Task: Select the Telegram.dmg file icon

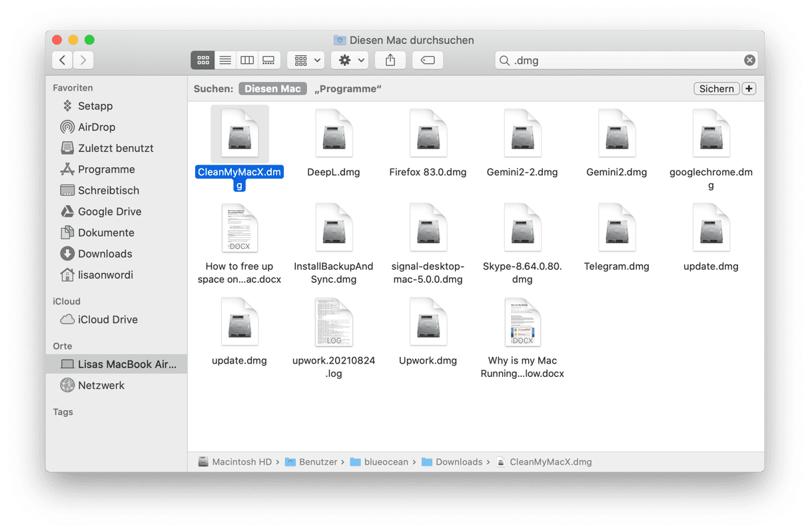Action: pyautogui.click(x=617, y=228)
